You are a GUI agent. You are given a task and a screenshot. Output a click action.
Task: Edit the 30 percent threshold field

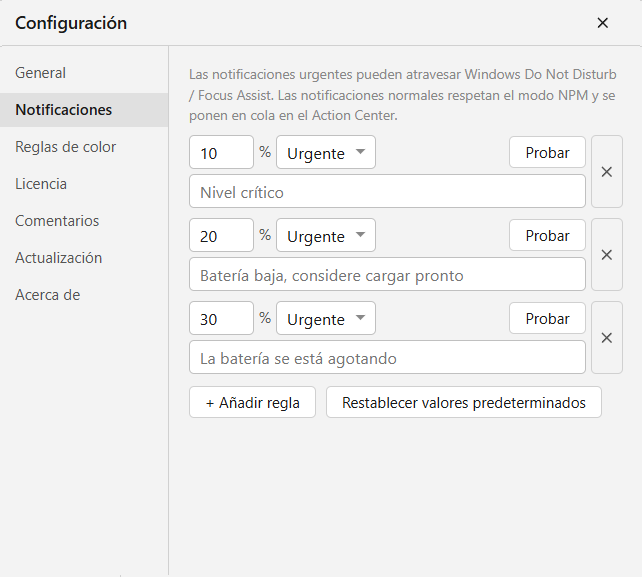222,318
